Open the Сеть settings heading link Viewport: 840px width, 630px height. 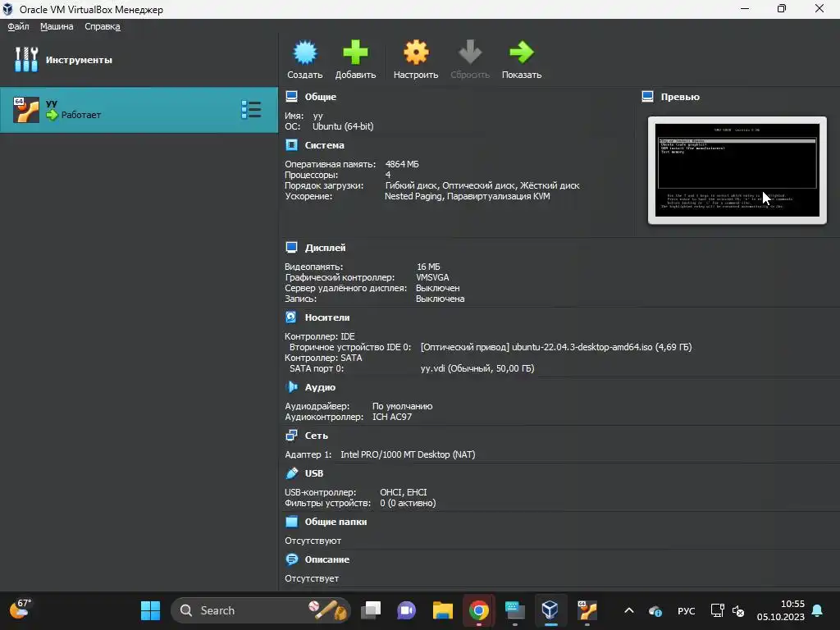click(316, 436)
